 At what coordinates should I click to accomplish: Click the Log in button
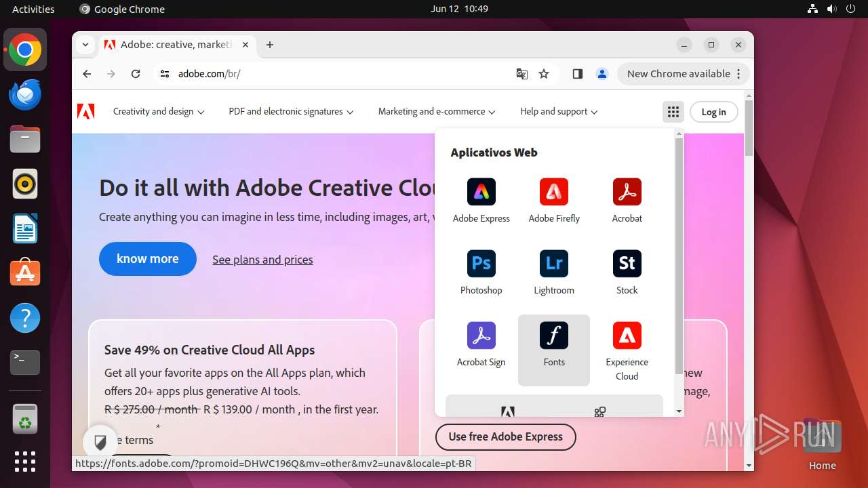point(713,112)
